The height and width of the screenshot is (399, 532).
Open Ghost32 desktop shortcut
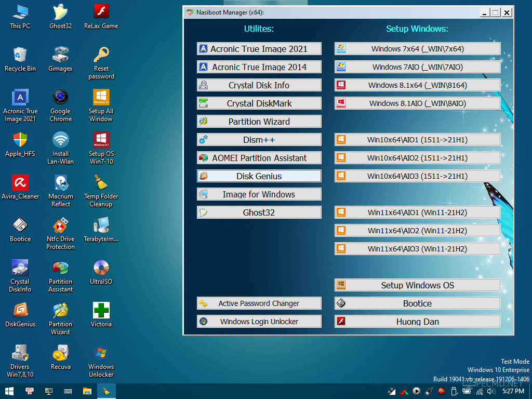click(60, 16)
